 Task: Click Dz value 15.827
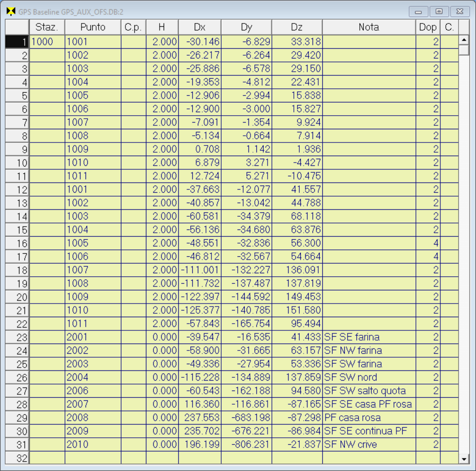(x=297, y=109)
